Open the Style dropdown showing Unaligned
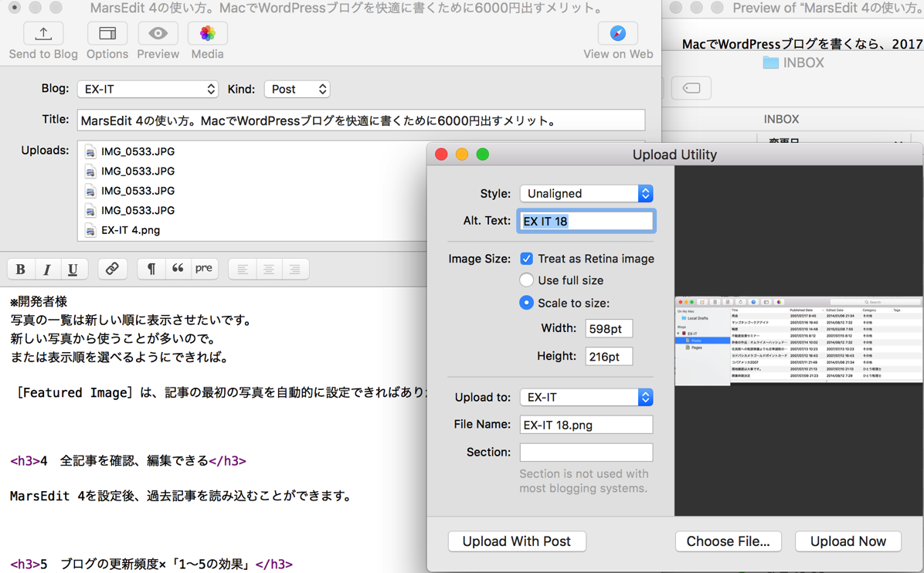Screen dimensions: 924x573 pos(586,193)
